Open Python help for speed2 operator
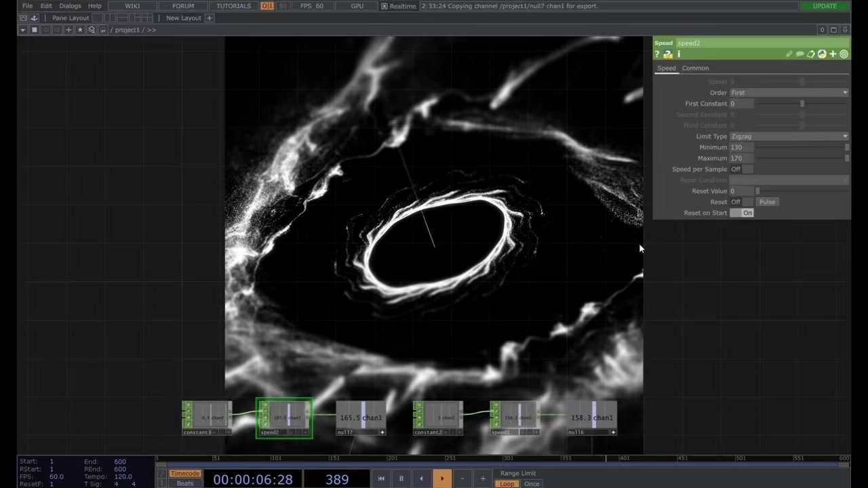 click(x=668, y=54)
